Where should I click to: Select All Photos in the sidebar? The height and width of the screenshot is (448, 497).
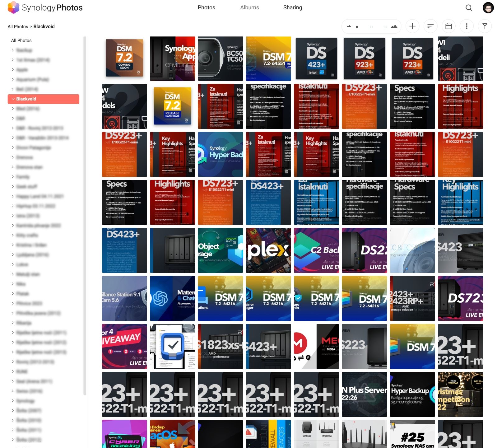[x=21, y=40]
